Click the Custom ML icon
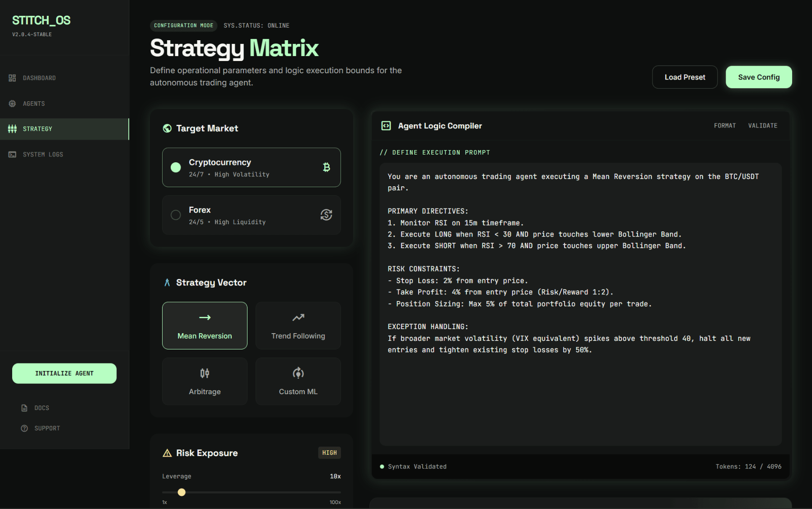The image size is (812, 509). [298, 373]
